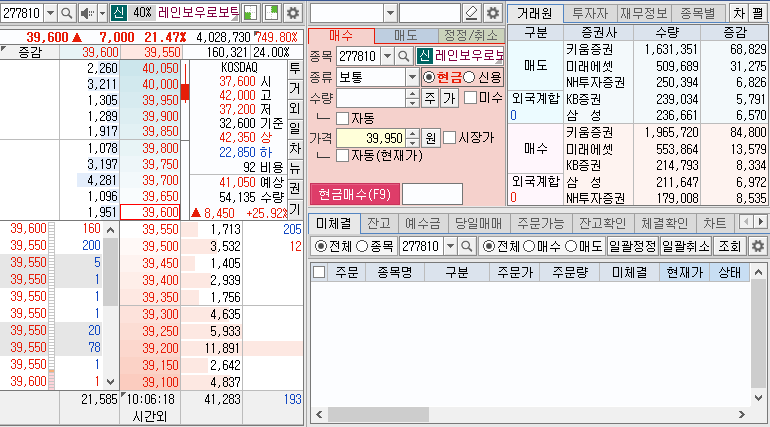The width and height of the screenshot is (770, 427).
Task: Click search icon in 미체결 filter row
Action: pos(467,246)
